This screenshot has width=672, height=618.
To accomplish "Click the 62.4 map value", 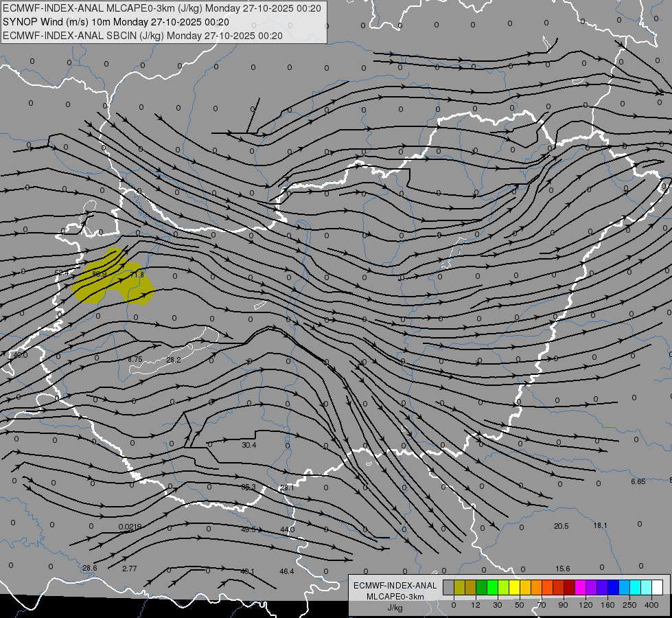I will (x=62, y=273).
